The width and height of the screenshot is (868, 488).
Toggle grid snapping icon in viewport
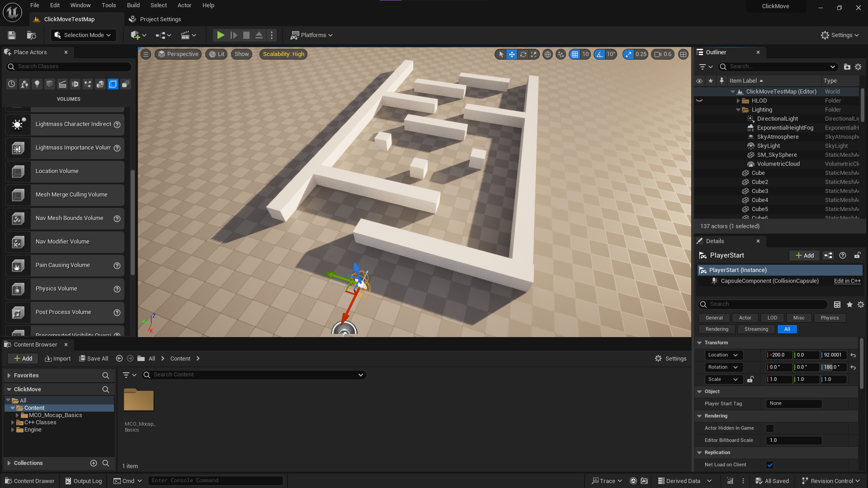point(575,54)
